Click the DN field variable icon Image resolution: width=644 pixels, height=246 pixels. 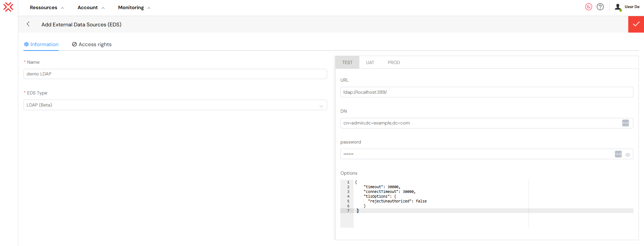tap(626, 123)
